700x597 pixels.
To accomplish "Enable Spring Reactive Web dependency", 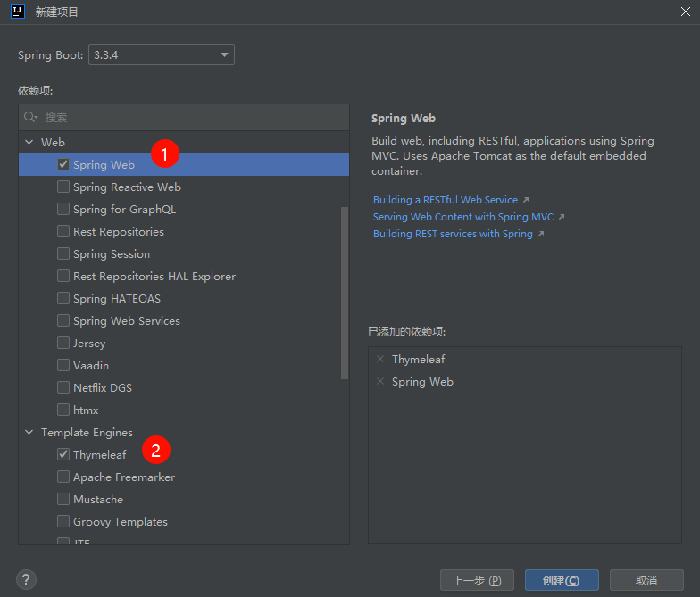I will click(63, 187).
